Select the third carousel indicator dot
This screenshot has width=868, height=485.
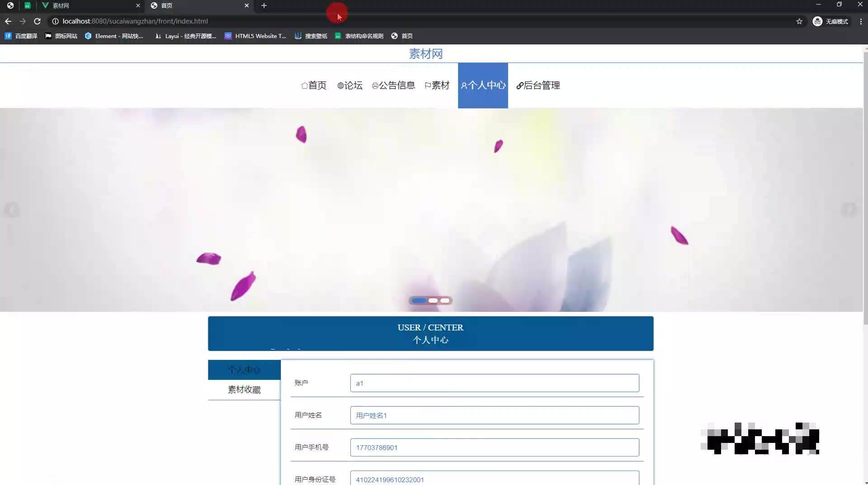point(445,300)
